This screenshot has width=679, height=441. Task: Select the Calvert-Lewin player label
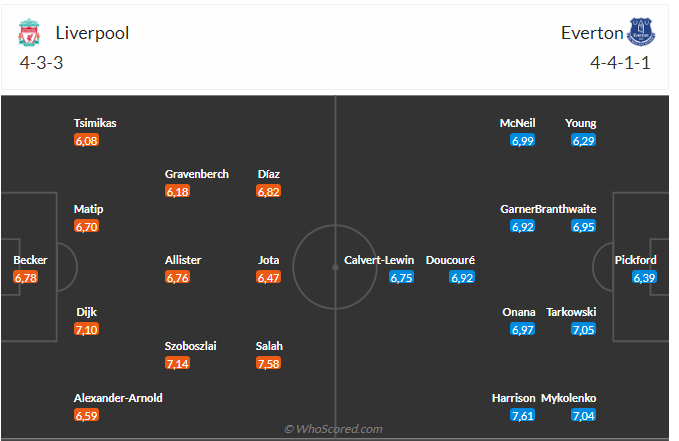tap(378, 260)
